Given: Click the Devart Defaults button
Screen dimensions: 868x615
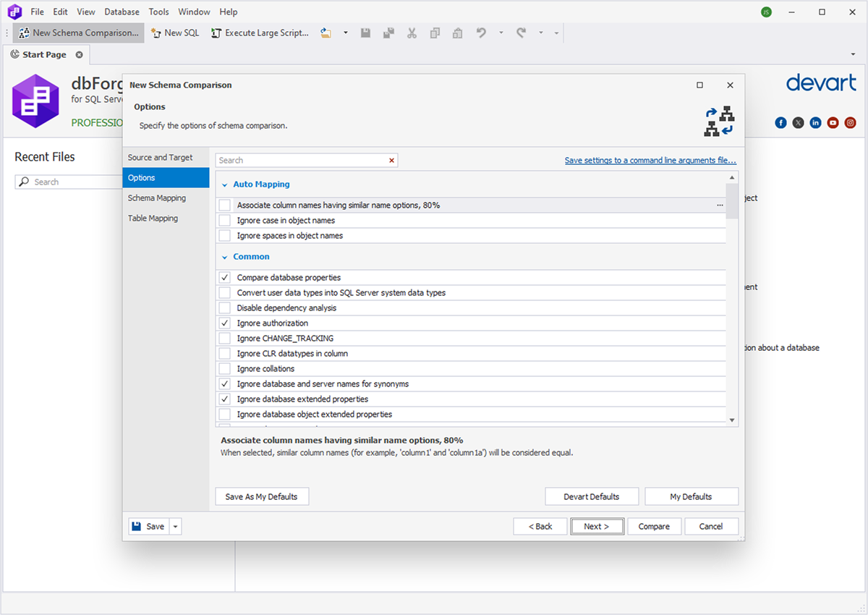Looking at the screenshot, I should coord(592,497).
